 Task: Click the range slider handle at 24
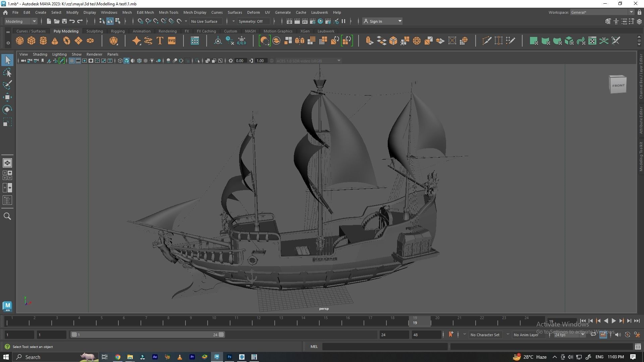click(221, 335)
